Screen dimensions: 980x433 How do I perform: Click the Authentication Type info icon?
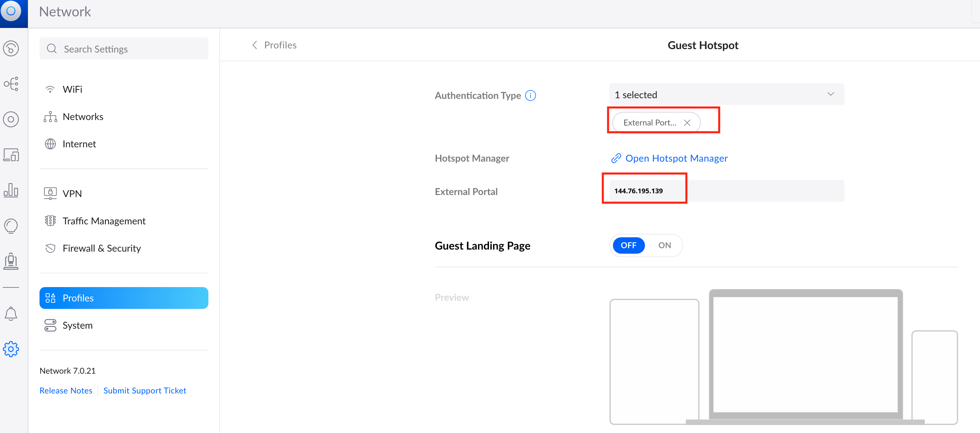pos(530,95)
